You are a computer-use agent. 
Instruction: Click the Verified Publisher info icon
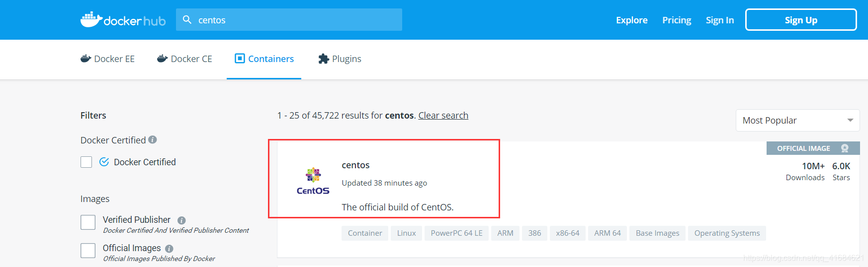pyautogui.click(x=181, y=220)
